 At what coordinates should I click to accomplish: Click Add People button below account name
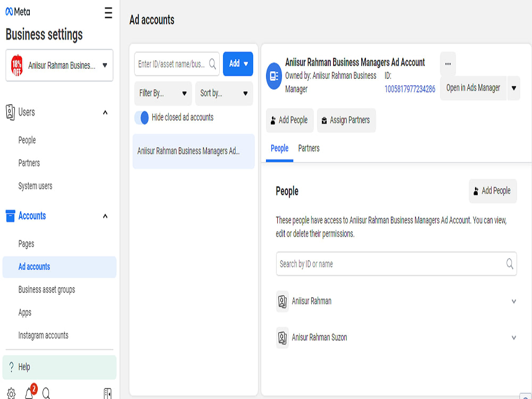pyautogui.click(x=289, y=120)
